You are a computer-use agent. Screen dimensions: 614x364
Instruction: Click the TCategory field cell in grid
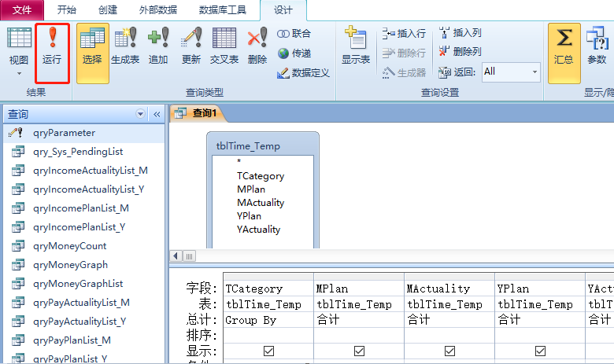click(268, 289)
